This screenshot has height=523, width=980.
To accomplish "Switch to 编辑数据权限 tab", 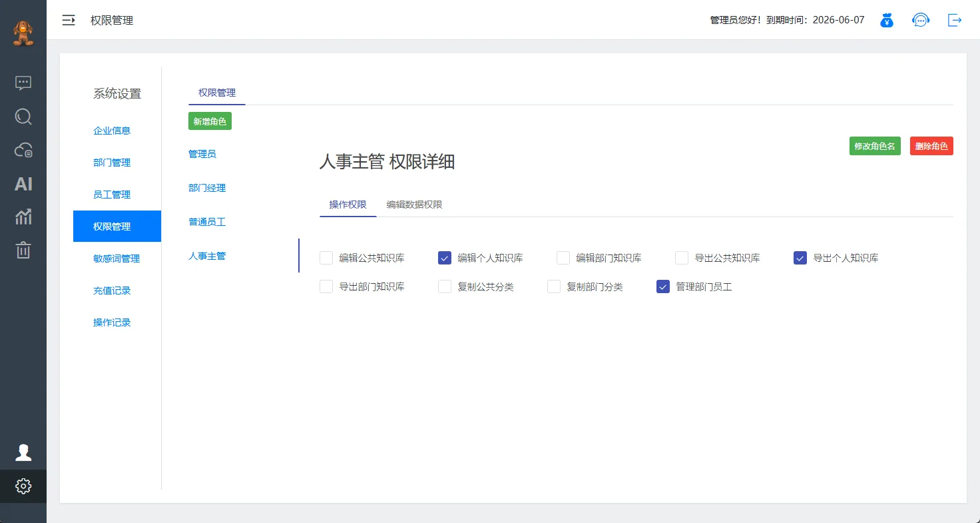I will [414, 205].
